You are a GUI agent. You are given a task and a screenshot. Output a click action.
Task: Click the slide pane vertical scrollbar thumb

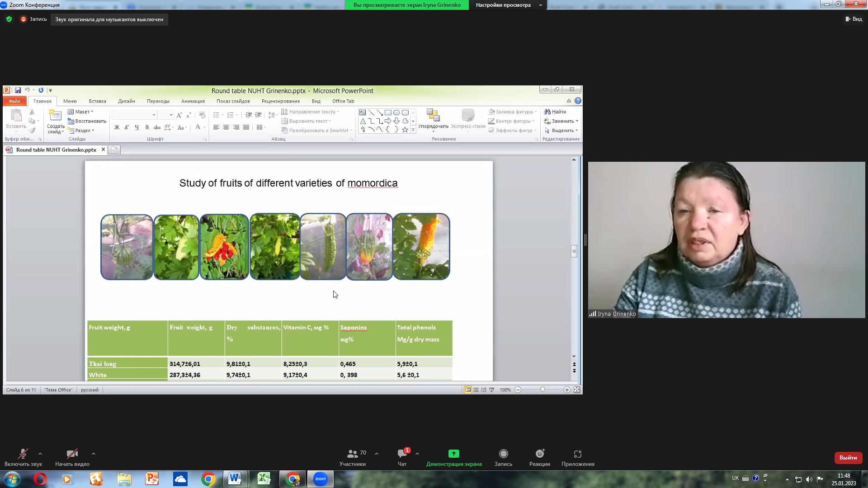coord(574,251)
